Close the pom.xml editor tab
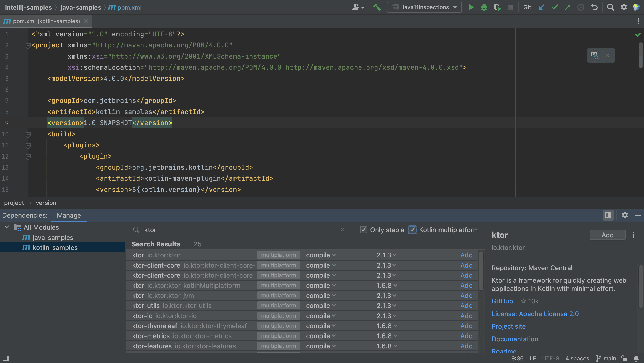The image size is (644, 363). (x=86, y=21)
